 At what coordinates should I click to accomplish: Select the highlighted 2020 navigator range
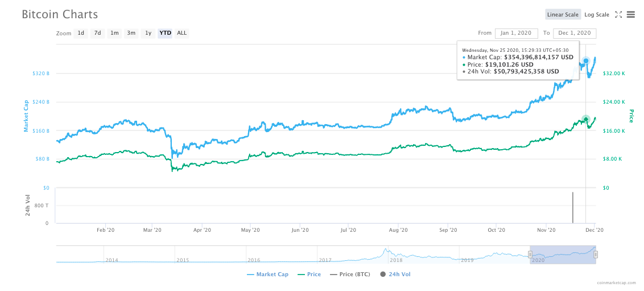tap(563, 255)
